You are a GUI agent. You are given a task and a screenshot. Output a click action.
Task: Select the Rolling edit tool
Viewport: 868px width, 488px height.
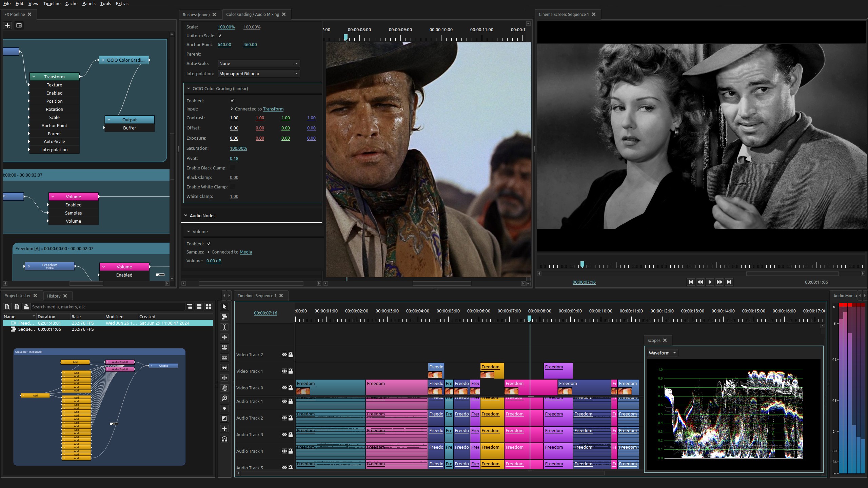tap(224, 347)
